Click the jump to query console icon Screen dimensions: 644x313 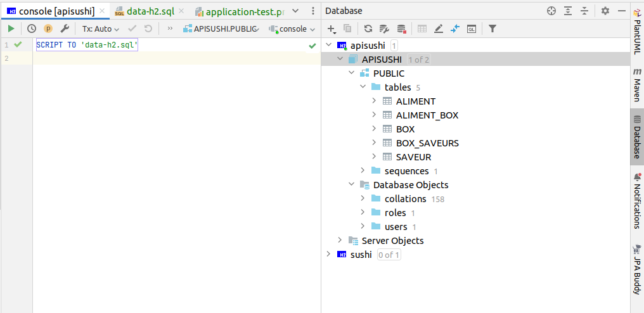click(455, 29)
